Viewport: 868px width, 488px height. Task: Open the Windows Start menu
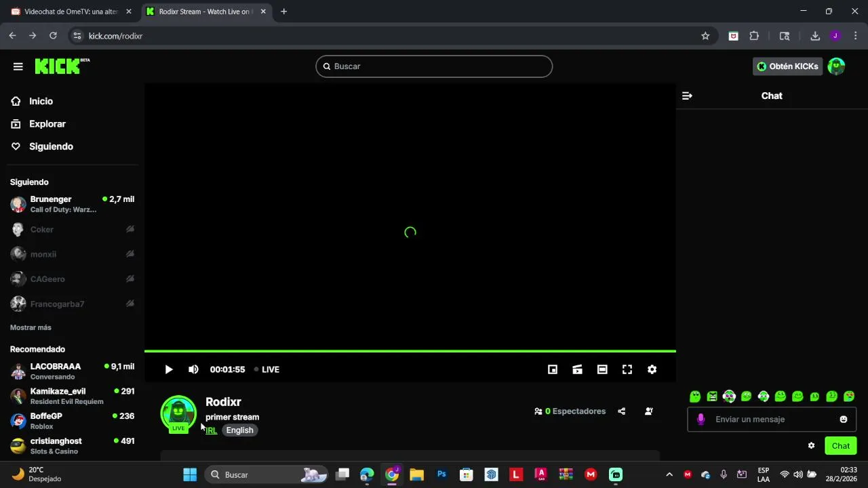[x=190, y=474]
